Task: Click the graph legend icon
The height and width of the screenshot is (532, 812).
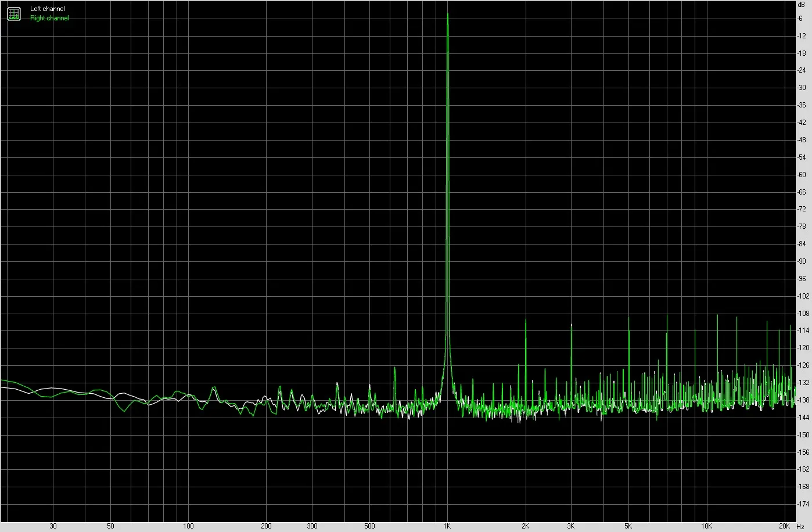Action: pyautogui.click(x=13, y=13)
